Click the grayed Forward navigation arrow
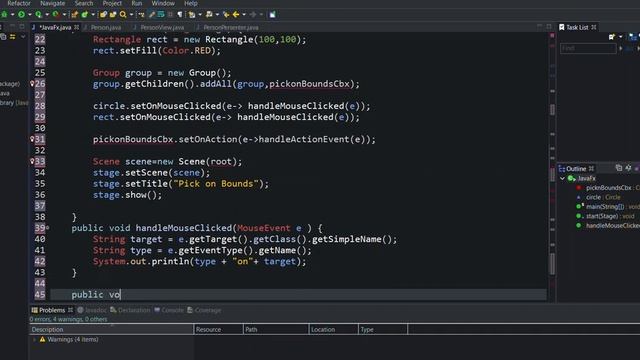 coord(253,15)
